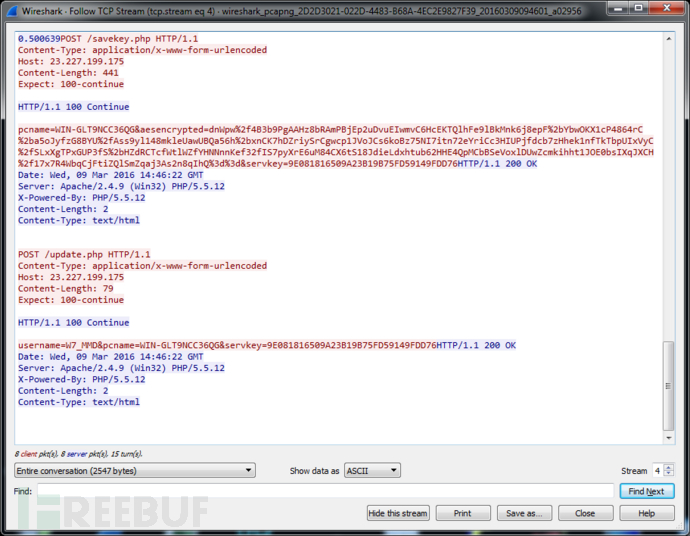Image resolution: width=690 pixels, height=536 pixels.
Task: Click the Save as... button
Action: pyautogui.click(x=524, y=513)
